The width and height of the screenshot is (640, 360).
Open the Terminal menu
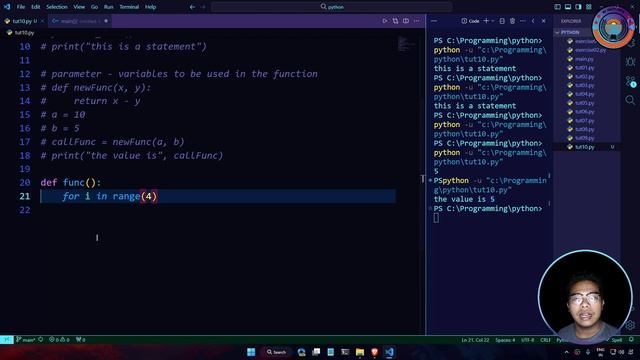(x=129, y=7)
